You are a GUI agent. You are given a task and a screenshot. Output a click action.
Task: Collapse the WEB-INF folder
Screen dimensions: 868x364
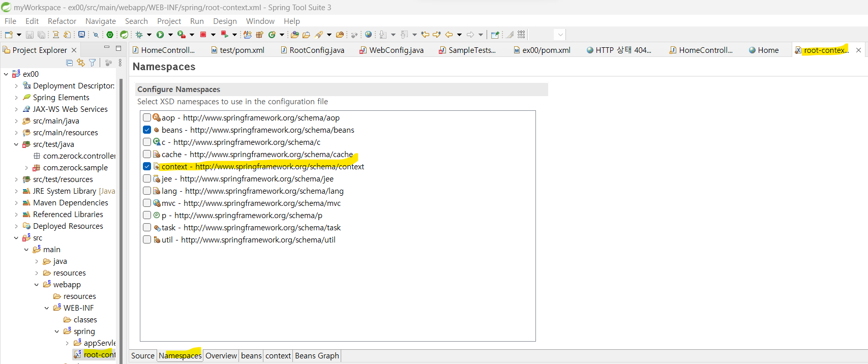(46, 308)
